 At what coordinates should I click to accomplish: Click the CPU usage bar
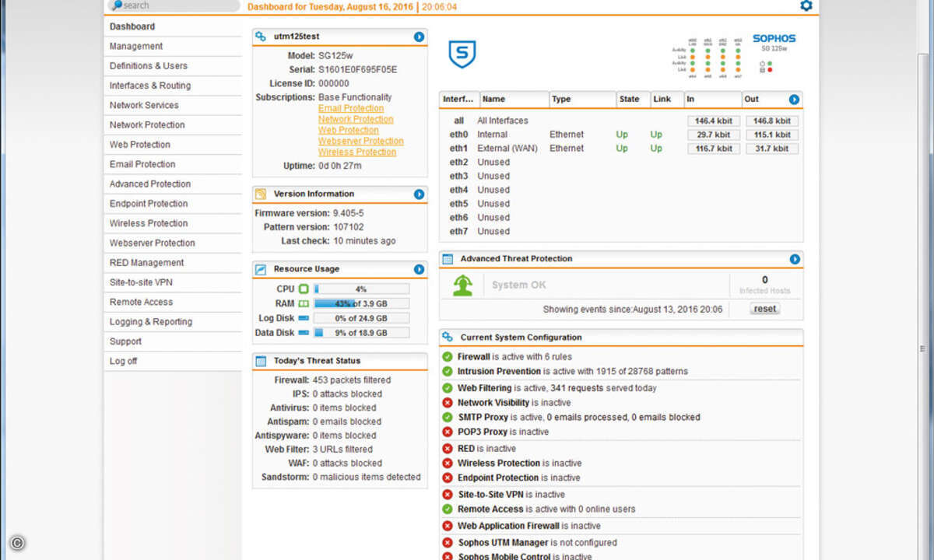point(361,289)
